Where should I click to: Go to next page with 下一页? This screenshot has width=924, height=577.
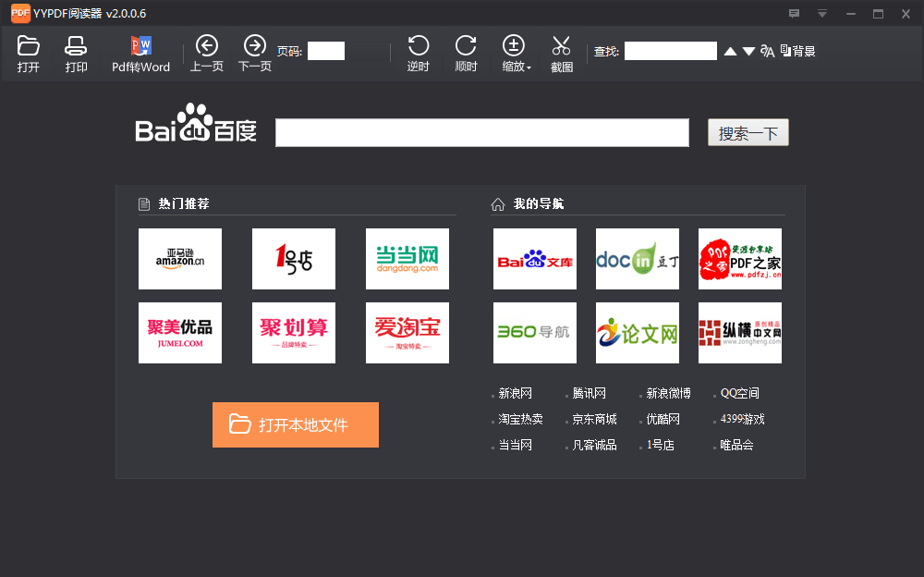255,51
